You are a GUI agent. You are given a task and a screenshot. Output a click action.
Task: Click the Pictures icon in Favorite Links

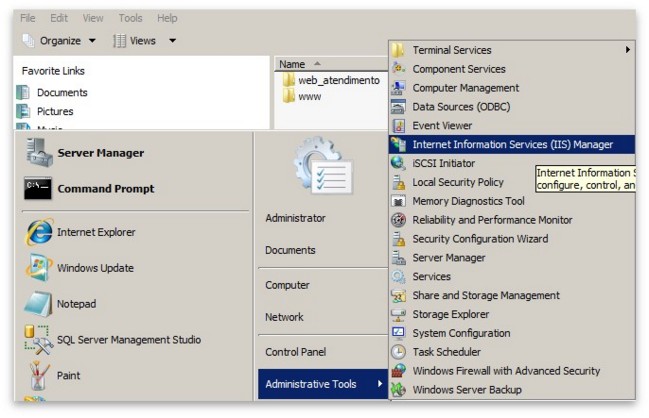(23, 111)
